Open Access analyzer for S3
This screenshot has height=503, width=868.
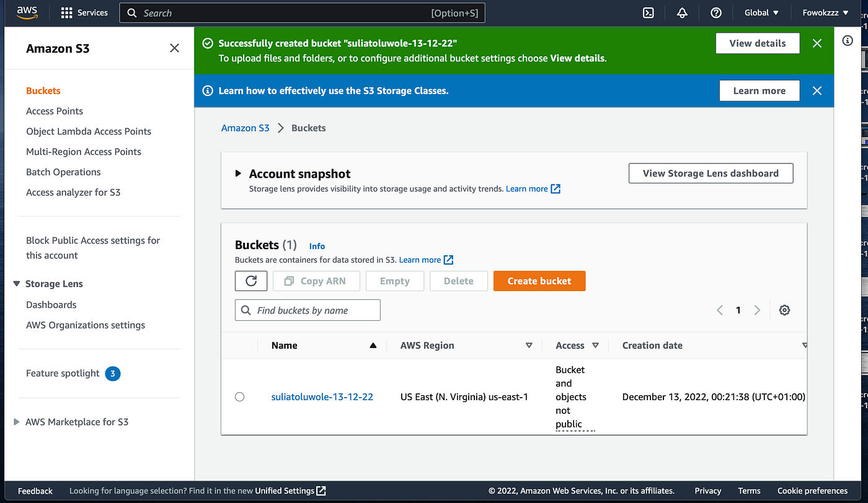(x=73, y=193)
